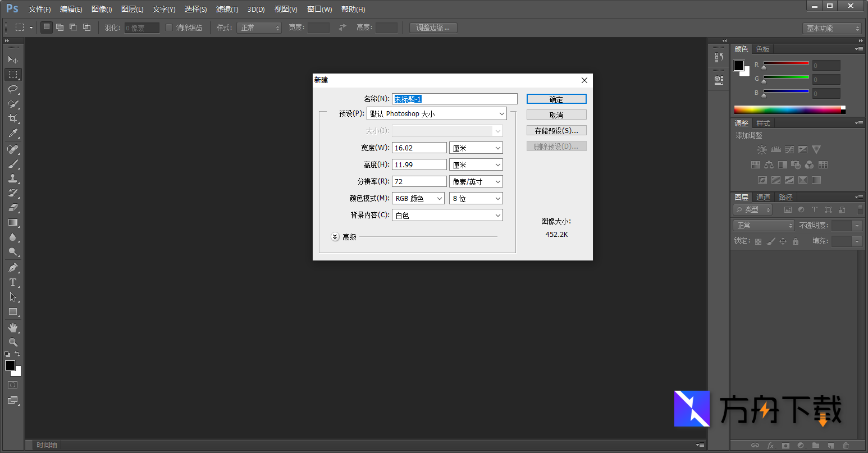
Task: Select the Brush tool
Action: (12, 163)
